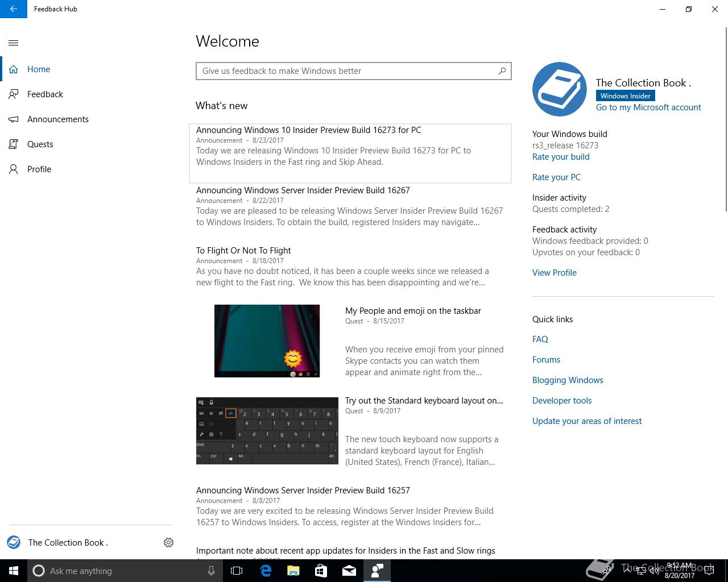The image size is (728, 582).
Task: Click the Ask me anything search box
Action: (x=124, y=571)
